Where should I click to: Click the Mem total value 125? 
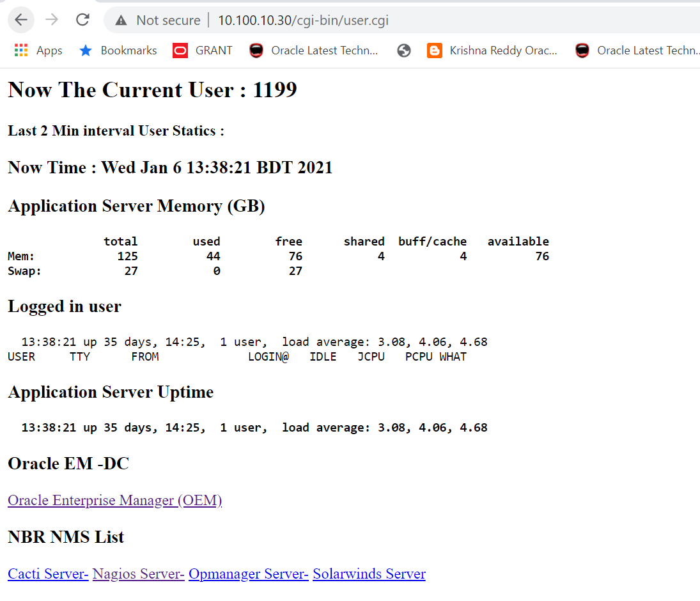(128, 256)
